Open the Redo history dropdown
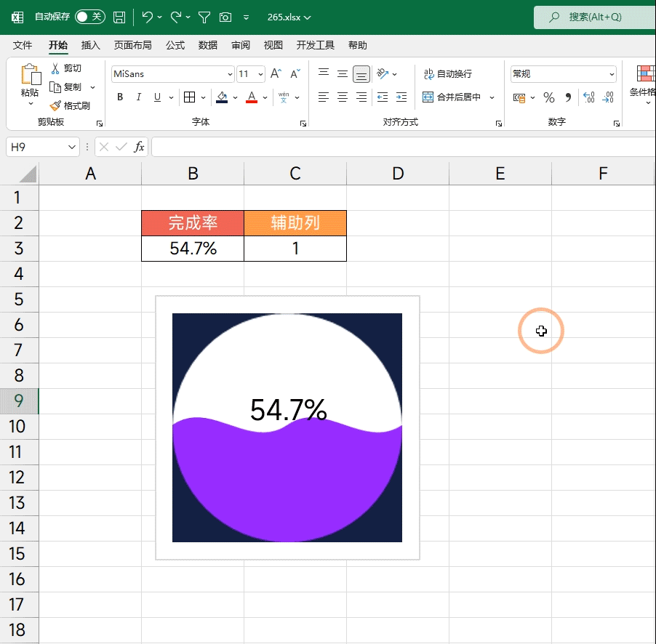The height and width of the screenshot is (644, 656). coord(188,17)
